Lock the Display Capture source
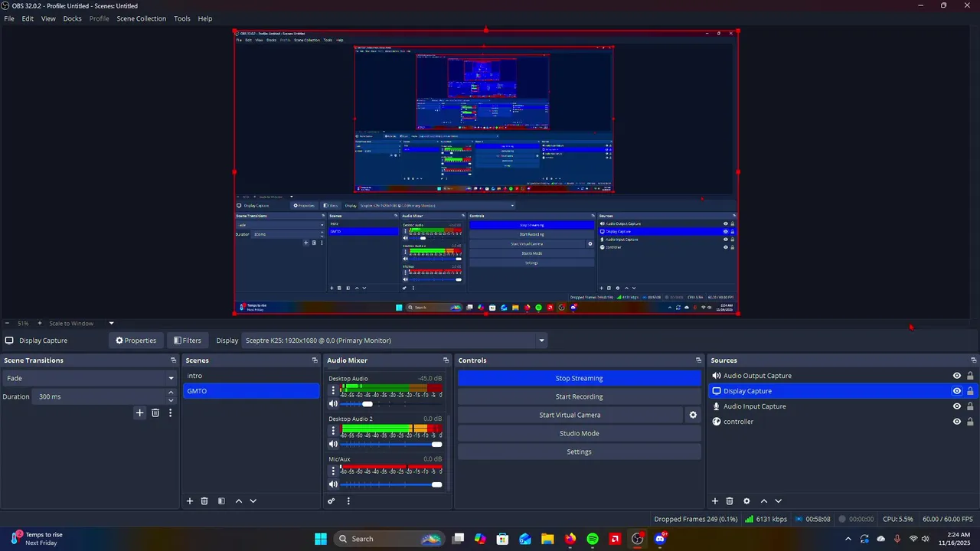This screenshot has height=551, width=980. (970, 391)
